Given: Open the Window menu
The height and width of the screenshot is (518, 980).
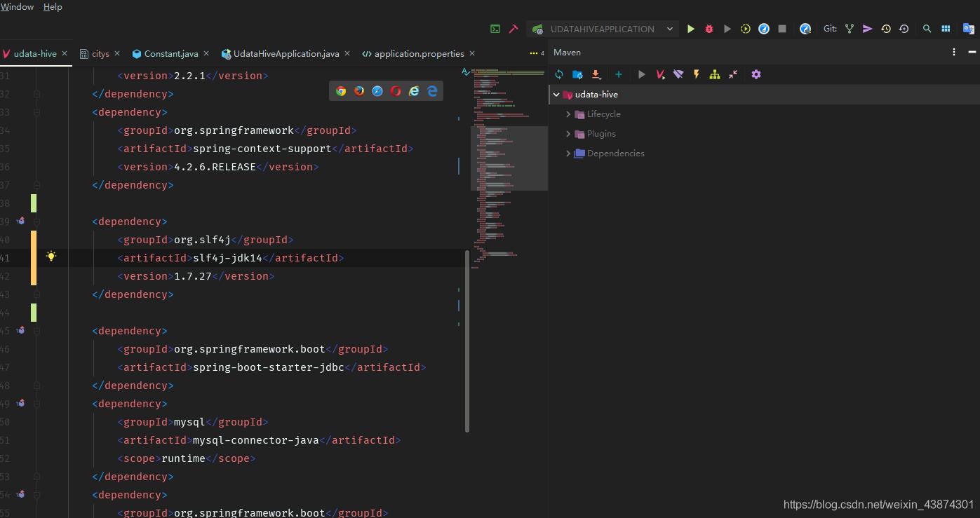Looking at the screenshot, I should [18, 7].
